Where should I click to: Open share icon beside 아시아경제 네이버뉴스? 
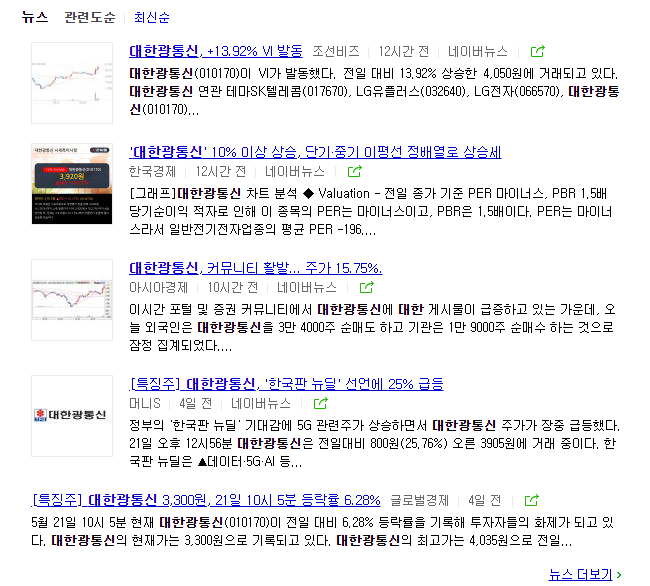[366, 287]
